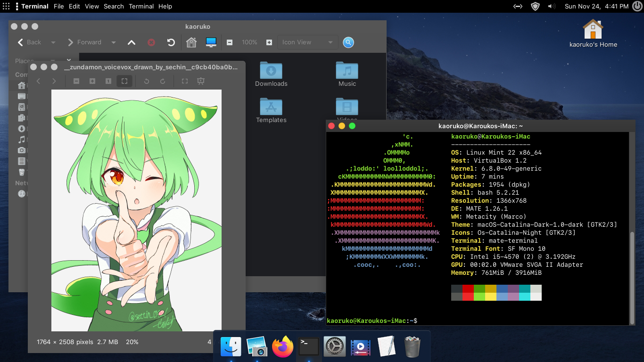Launch Finder from the dock
This screenshot has height=362, width=644.
[x=231, y=347]
